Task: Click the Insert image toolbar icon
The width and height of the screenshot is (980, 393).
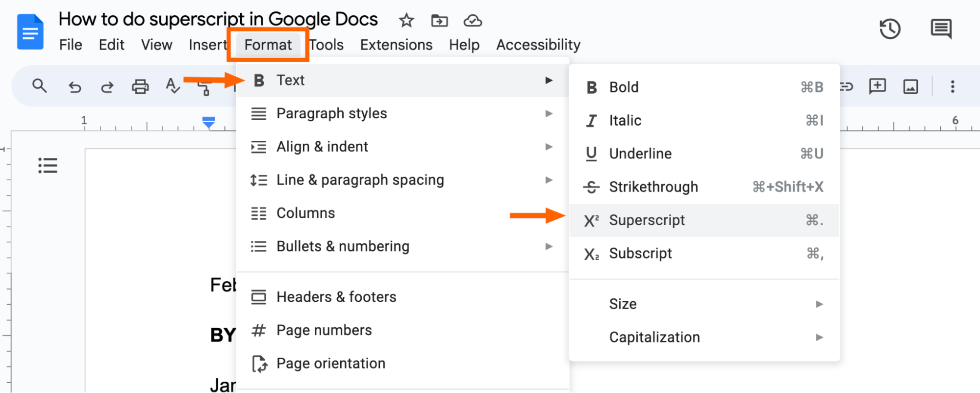Action: (910, 87)
